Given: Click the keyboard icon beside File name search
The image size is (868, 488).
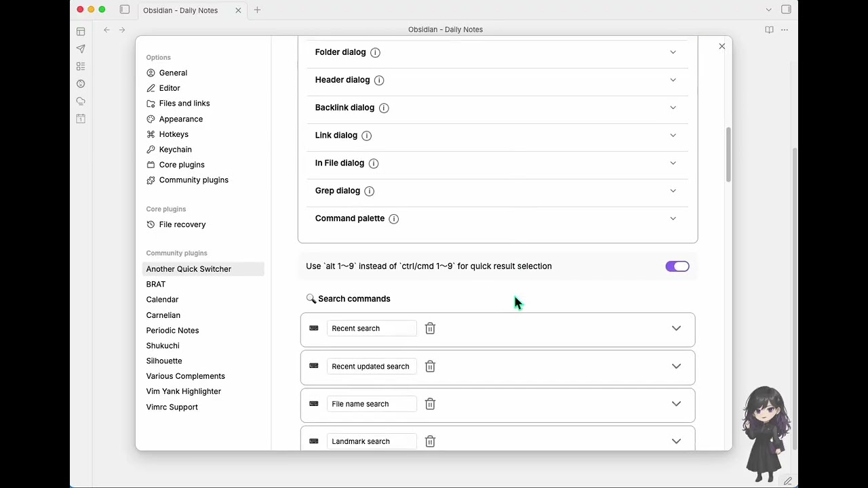Looking at the screenshot, I should click(313, 403).
